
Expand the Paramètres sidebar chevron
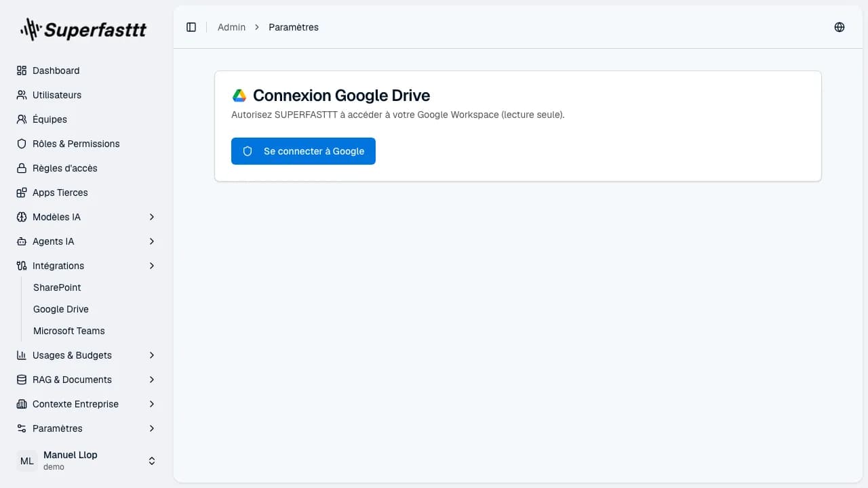[x=152, y=428]
